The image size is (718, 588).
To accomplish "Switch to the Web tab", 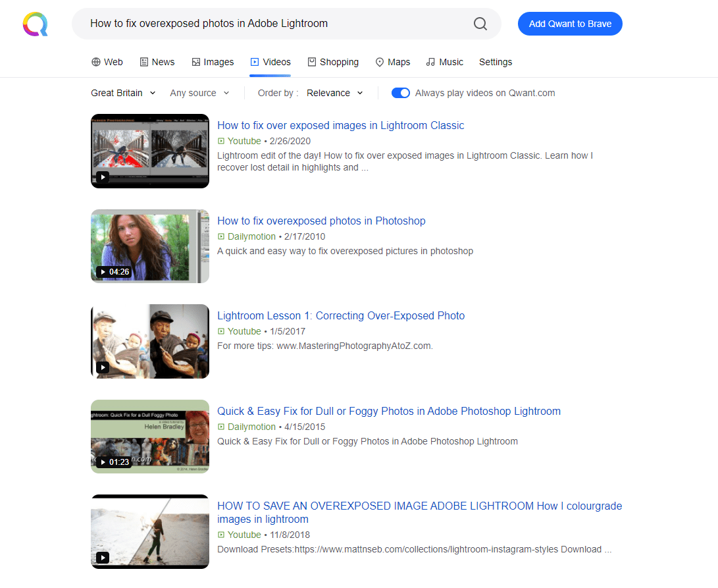I will [x=107, y=62].
